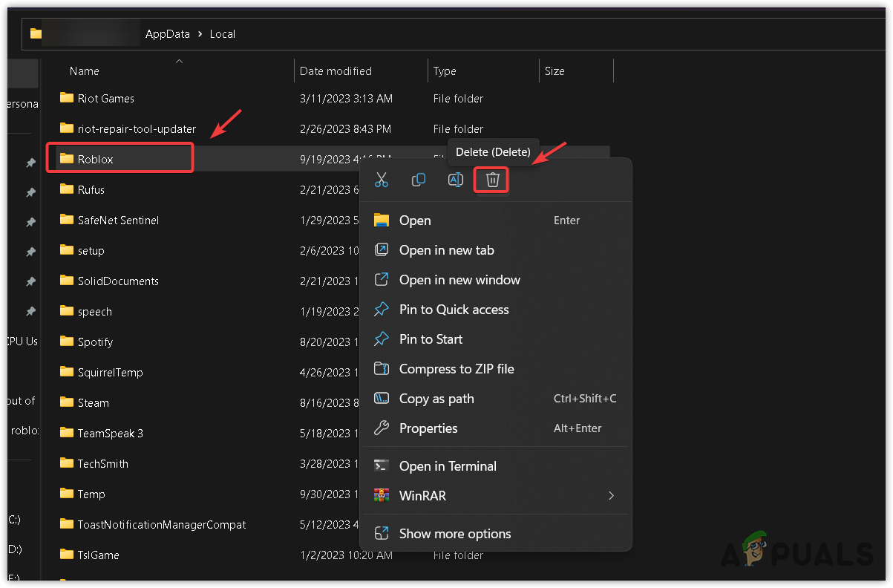Click the Copy icon in context menu

[x=419, y=180]
